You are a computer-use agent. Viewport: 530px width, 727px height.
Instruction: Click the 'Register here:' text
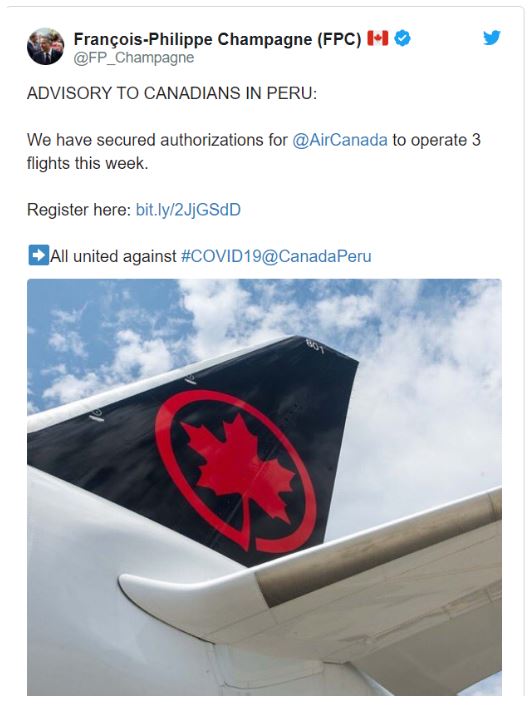[79, 210]
